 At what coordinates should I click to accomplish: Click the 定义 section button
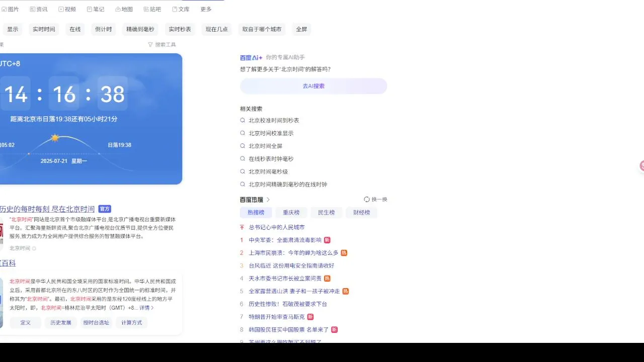[x=26, y=323]
